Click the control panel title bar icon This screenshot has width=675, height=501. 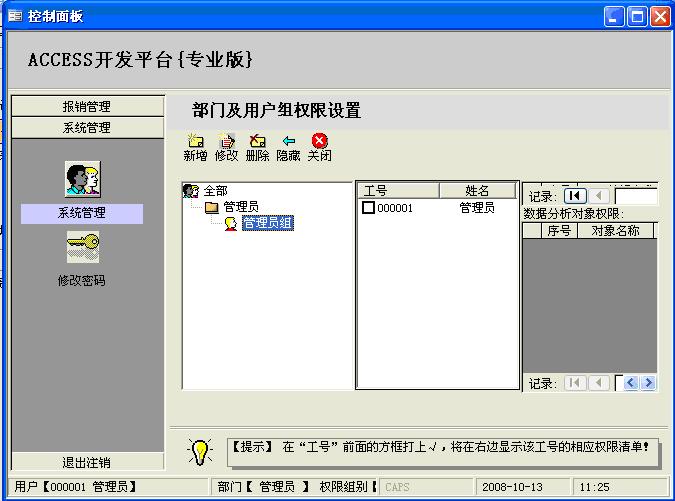(x=15, y=16)
